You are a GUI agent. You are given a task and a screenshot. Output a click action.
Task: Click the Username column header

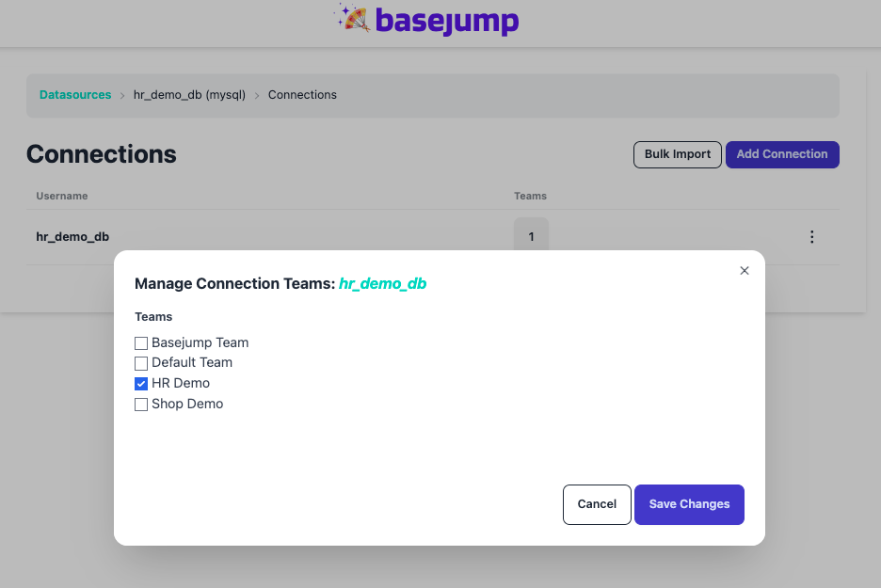tap(62, 196)
